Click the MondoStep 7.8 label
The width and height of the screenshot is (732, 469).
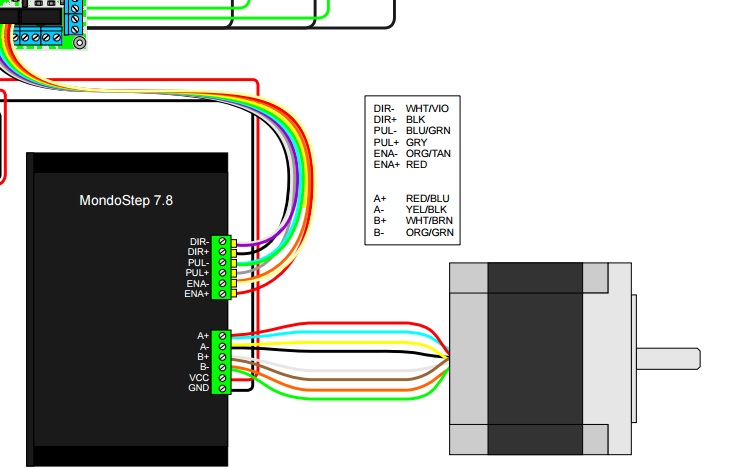tap(126, 200)
